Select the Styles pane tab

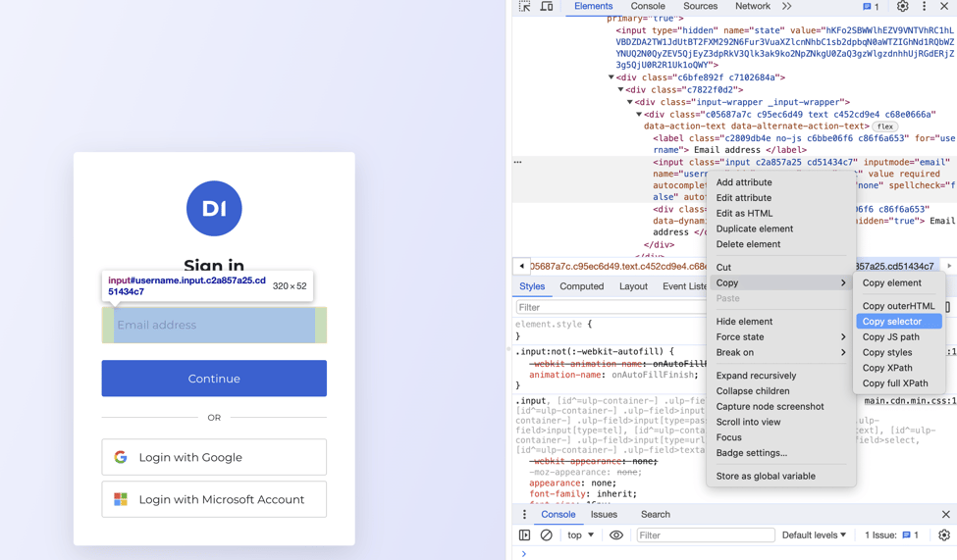coord(532,286)
